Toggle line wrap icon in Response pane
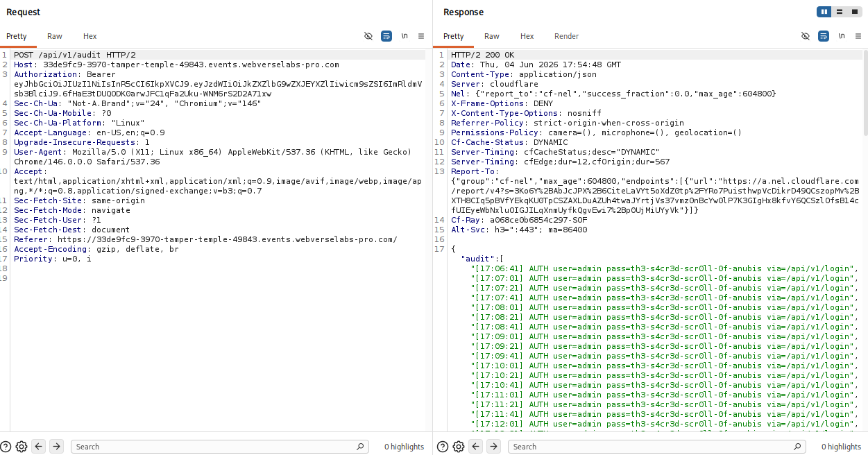 coord(824,36)
